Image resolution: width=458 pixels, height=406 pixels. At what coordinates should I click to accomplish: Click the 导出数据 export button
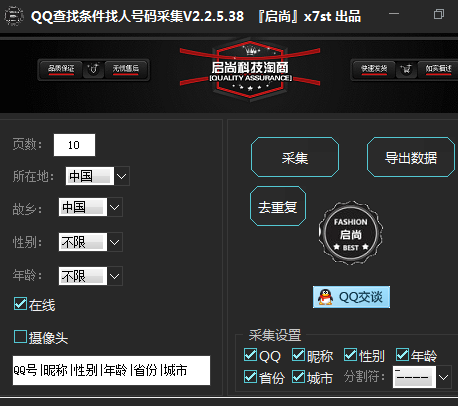tap(411, 157)
